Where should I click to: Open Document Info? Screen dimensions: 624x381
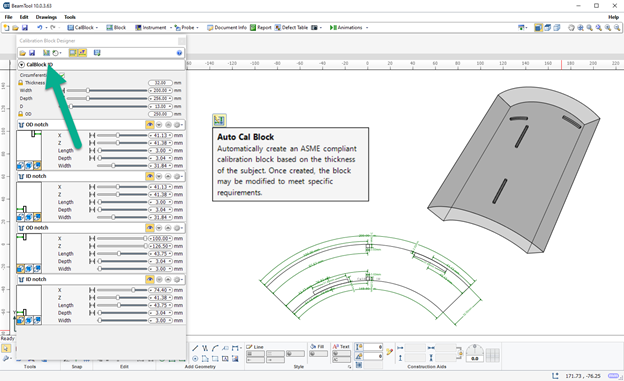[227, 27]
